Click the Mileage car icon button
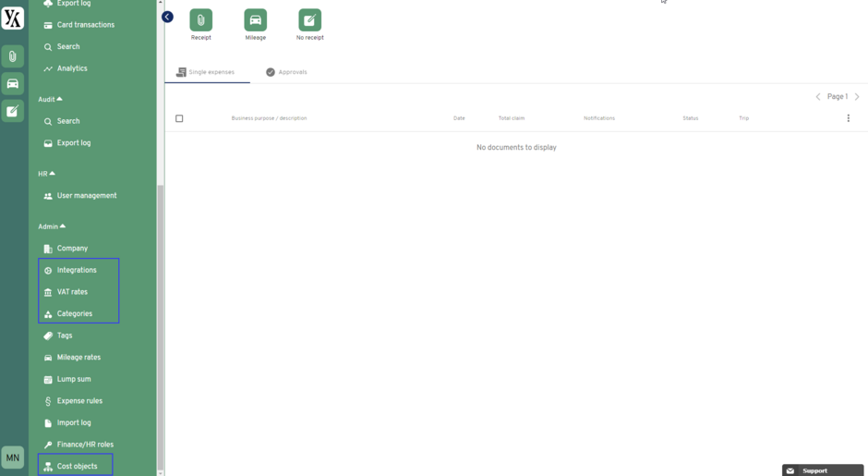Viewport: 868px width, 476px height. click(x=255, y=19)
